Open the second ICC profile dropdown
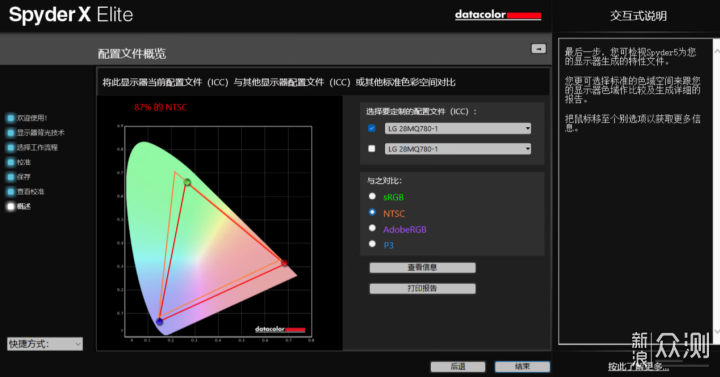720x377 pixels. [458, 149]
